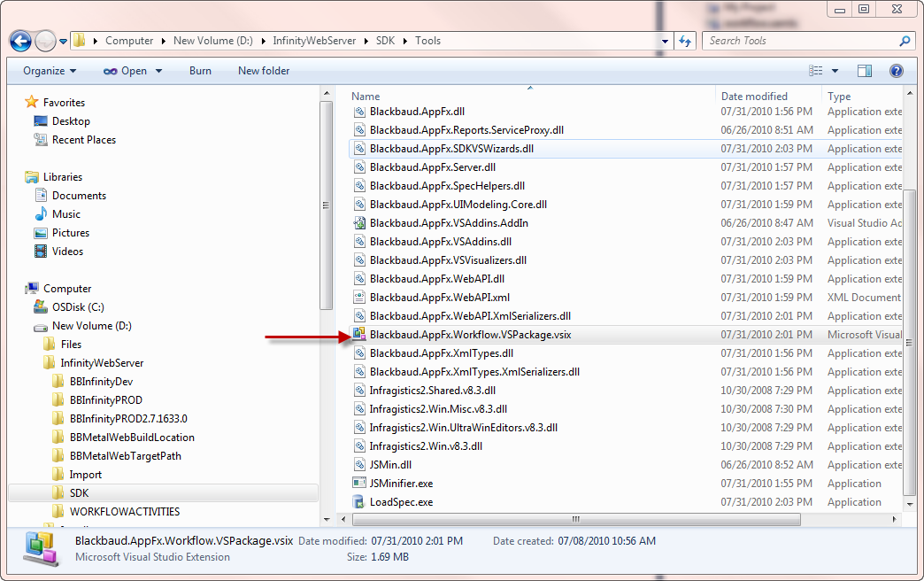Open Recent Places in navigation pane

84,140
